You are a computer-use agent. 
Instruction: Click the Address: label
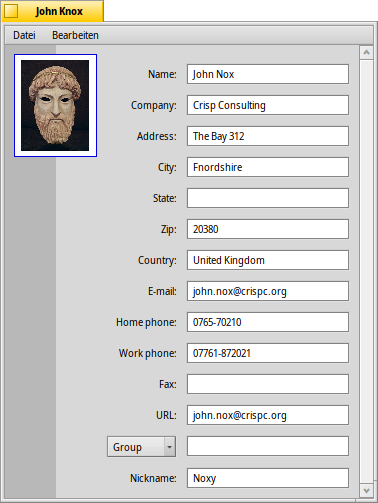pyautogui.click(x=157, y=136)
